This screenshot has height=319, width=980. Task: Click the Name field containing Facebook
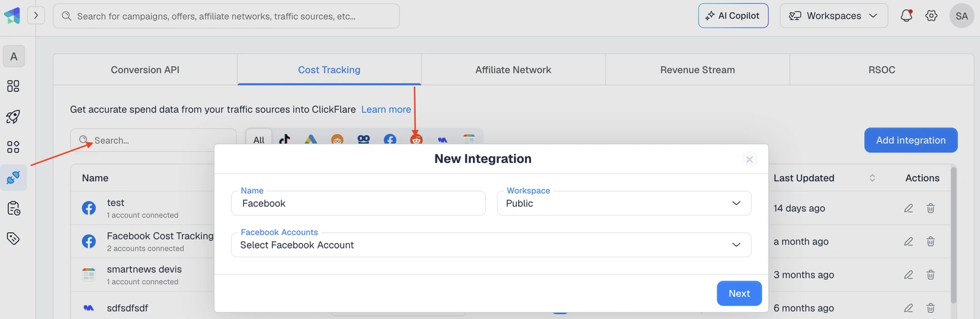(358, 203)
